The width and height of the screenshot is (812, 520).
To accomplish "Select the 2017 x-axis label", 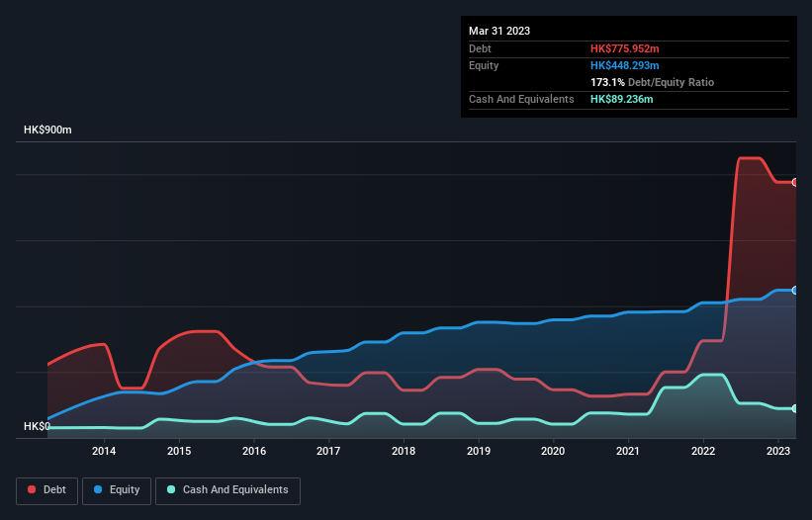I will tap(328, 451).
